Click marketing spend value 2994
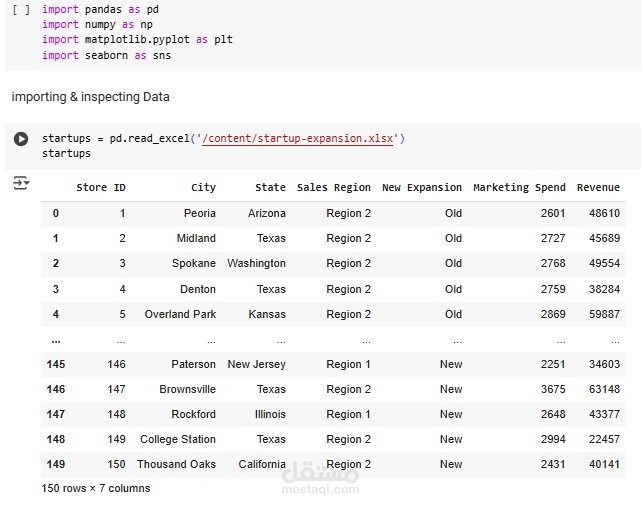 553,439
